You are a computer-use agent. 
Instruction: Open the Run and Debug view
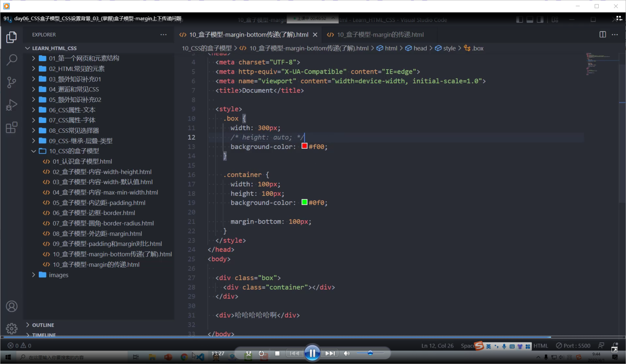[x=12, y=105]
